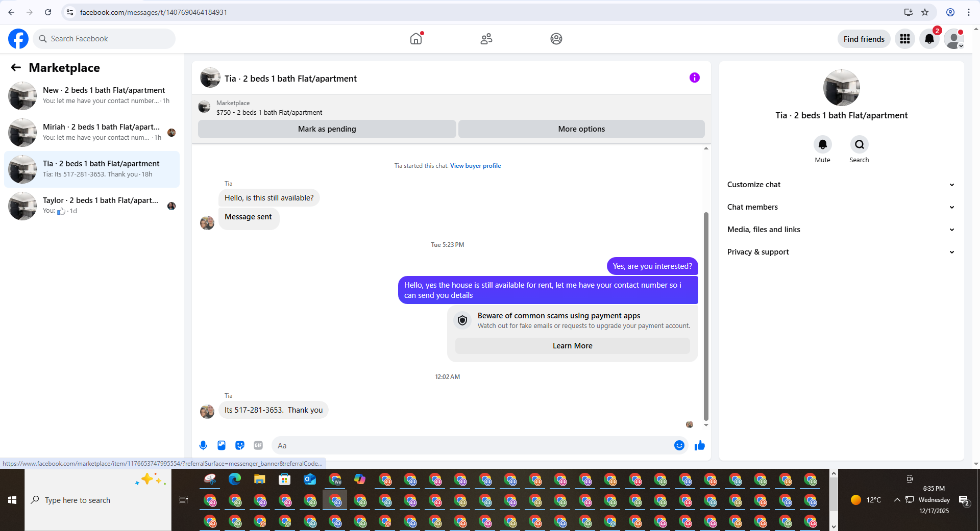Open the Taylor conversation

pyautogui.click(x=92, y=206)
